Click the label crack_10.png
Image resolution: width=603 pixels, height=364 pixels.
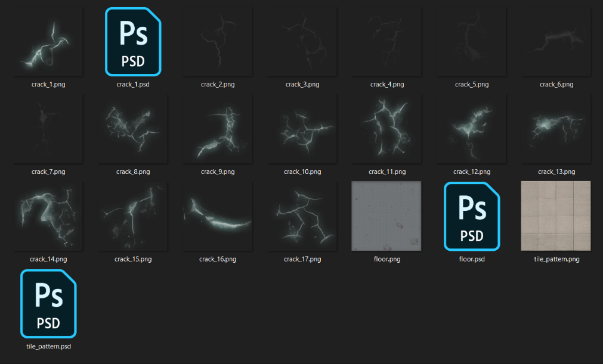coord(302,172)
